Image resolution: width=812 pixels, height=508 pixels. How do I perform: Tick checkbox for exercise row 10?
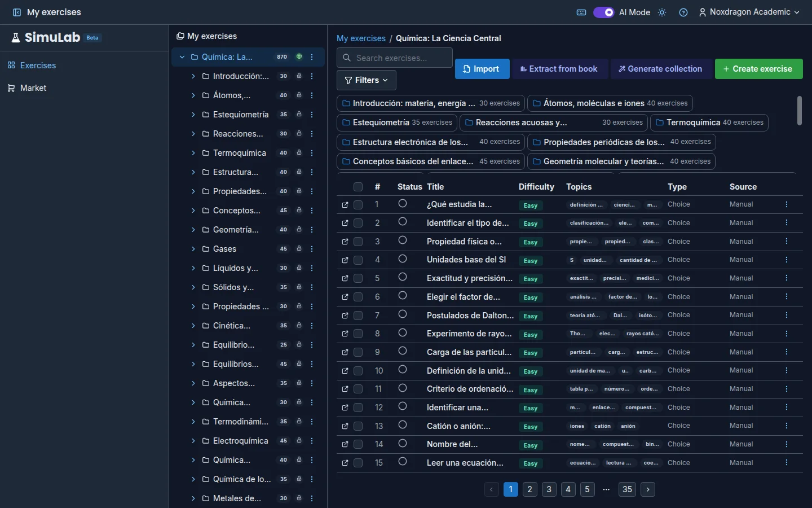pyautogui.click(x=358, y=371)
